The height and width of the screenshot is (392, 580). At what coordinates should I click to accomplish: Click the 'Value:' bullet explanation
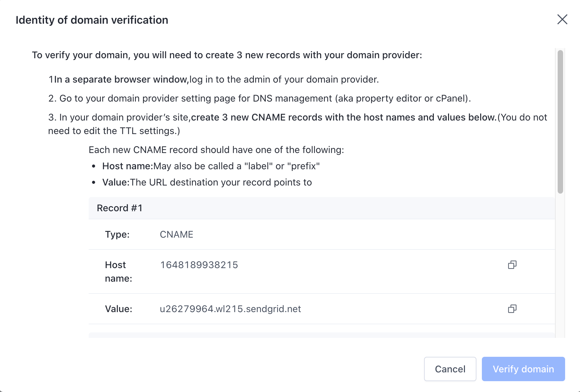pos(207,182)
